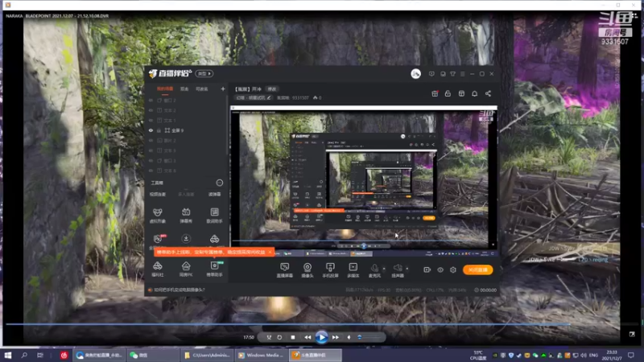
Task: Open the 歌词助手 lyrics helper tool
Action: tap(214, 215)
